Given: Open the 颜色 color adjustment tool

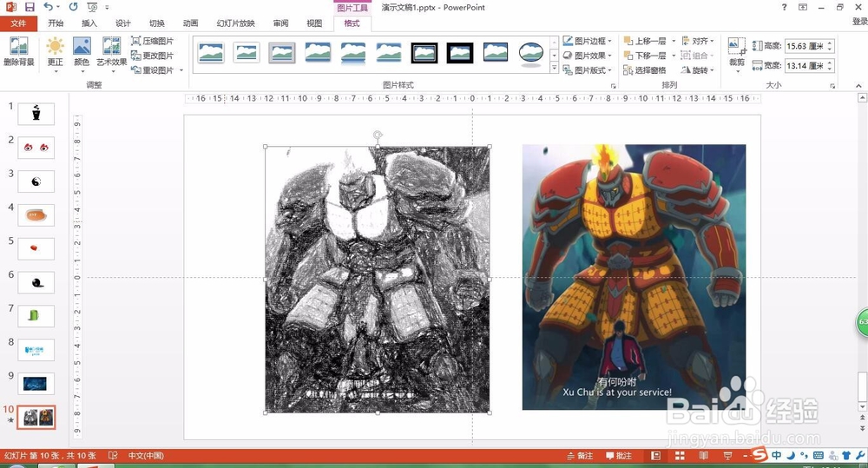Looking at the screenshot, I should tap(82, 53).
